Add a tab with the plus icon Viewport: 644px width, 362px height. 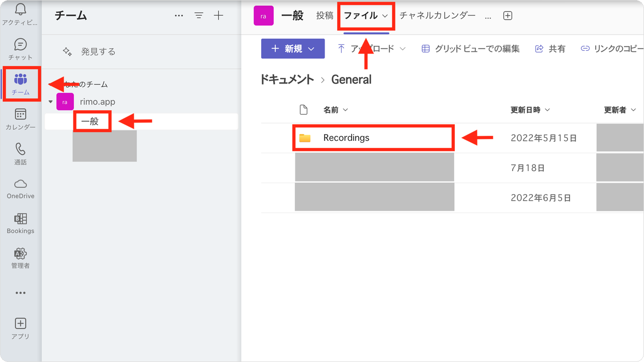click(x=508, y=16)
